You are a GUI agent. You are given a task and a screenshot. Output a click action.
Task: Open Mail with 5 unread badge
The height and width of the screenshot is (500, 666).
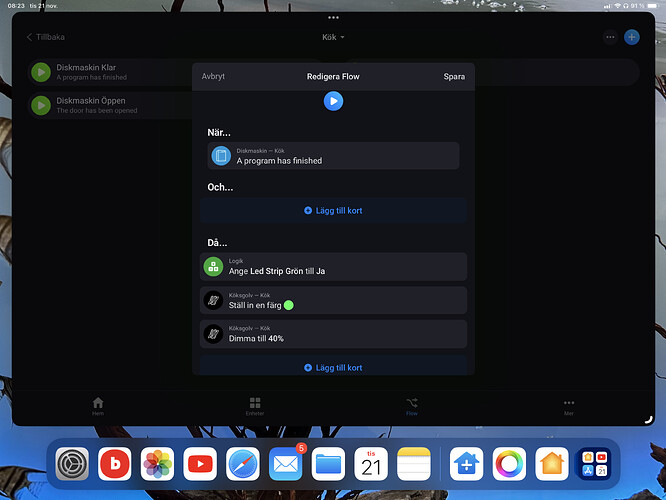[285, 464]
